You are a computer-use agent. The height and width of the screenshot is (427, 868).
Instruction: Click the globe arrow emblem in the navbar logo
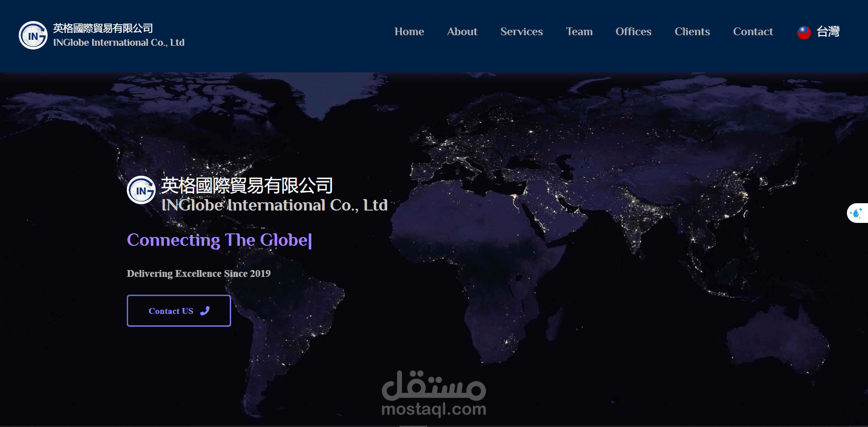[x=33, y=35]
